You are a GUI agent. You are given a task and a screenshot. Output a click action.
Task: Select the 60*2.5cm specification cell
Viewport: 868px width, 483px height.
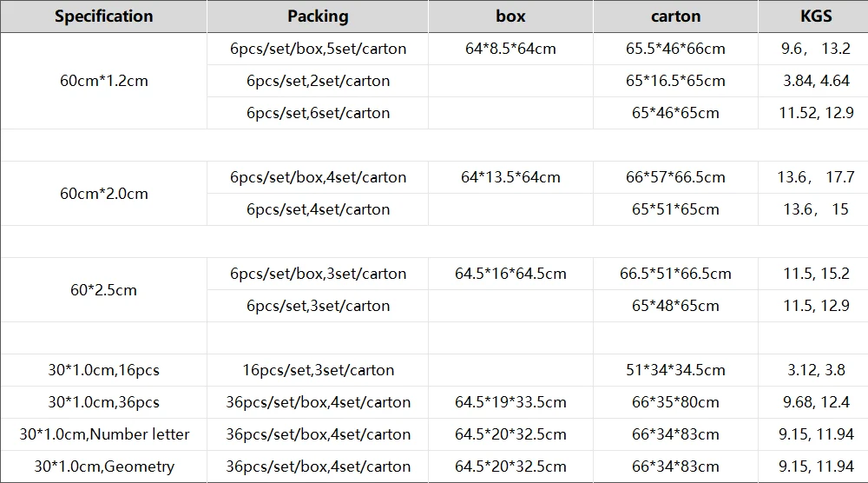103,290
